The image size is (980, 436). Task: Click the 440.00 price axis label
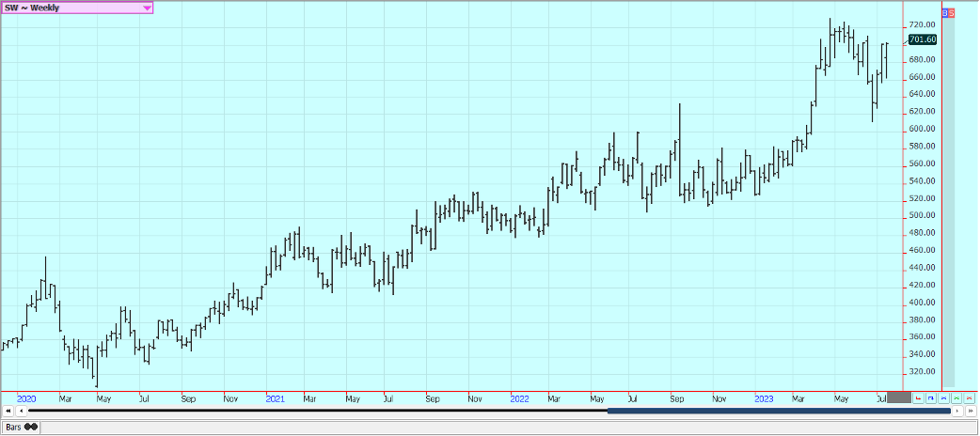[922, 268]
